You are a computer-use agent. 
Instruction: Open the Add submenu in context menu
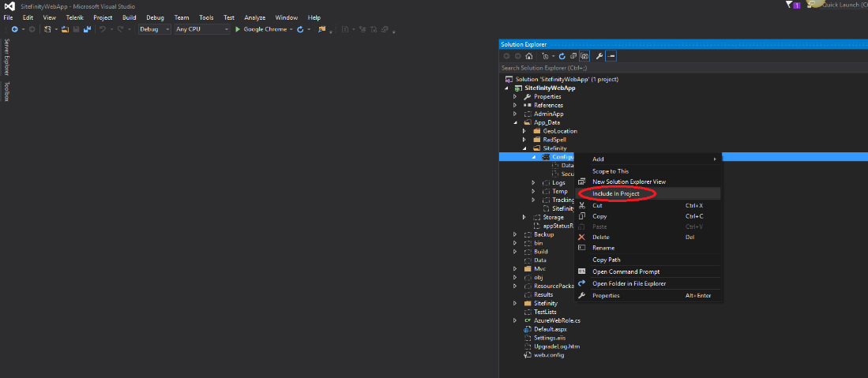click(648, 159)
